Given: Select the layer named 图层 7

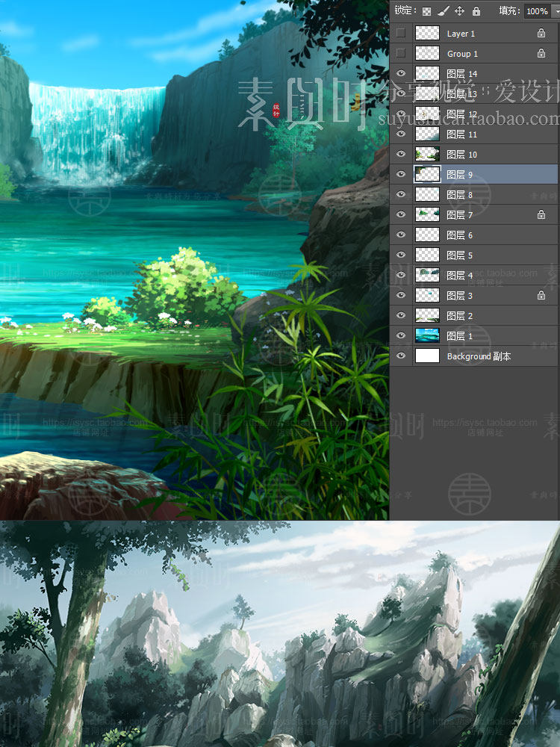Looking at the screenshot, I should [x=459, y=215].
